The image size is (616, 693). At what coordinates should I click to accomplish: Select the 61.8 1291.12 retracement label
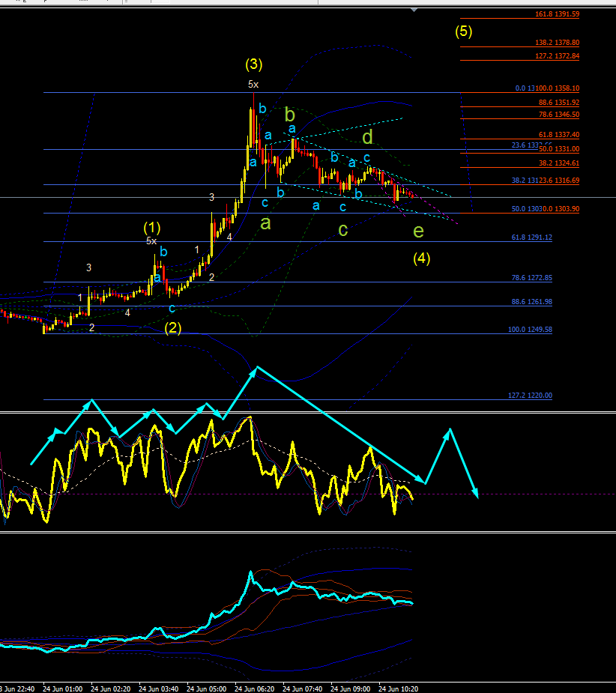(531, 237)
